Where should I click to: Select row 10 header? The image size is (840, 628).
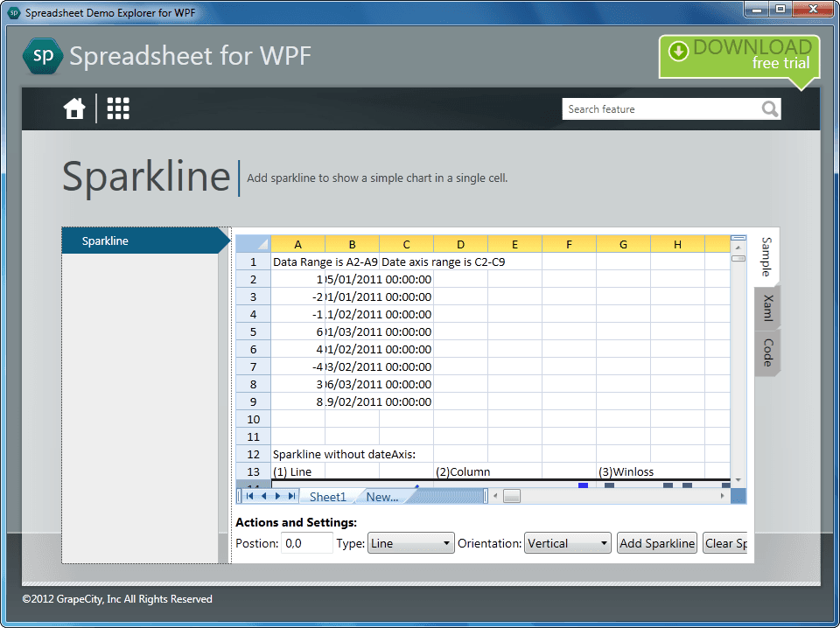(254, 419)
